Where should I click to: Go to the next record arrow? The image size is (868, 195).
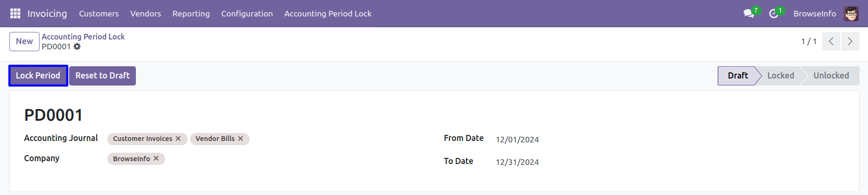pyautogui.click(x=850, y=41)
